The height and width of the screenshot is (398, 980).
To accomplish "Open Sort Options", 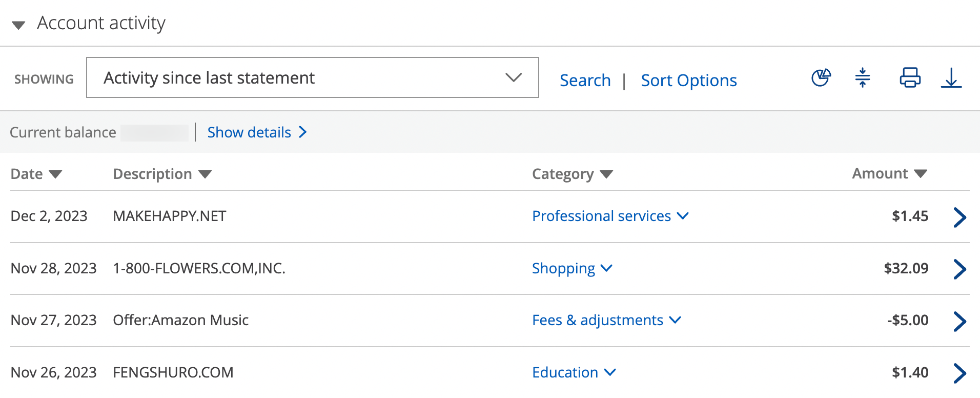I will 688,81.
